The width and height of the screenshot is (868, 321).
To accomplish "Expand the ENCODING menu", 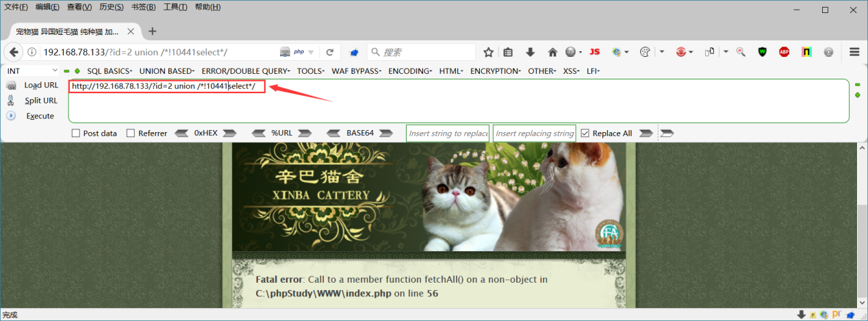I will [x=411, y=71].
